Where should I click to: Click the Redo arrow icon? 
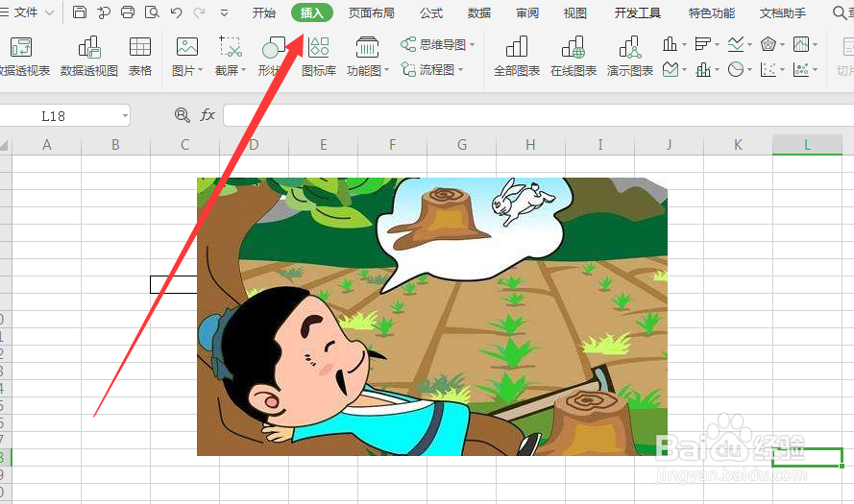200,12
